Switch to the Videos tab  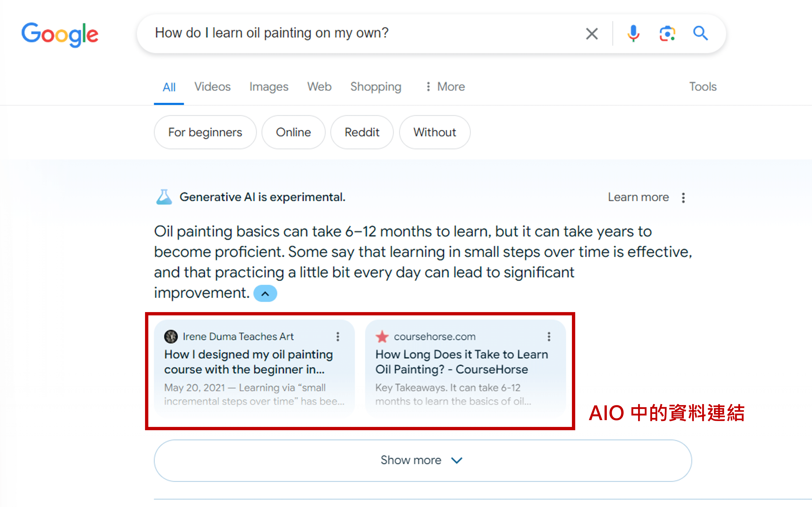212,87
